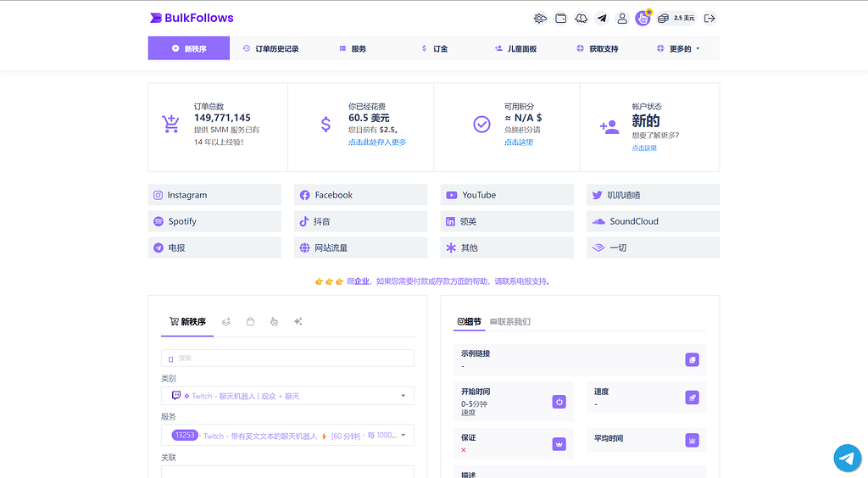Screen dimensions: 868x478
Task: Click the paper plane icon in header
Action: point(602,19)
